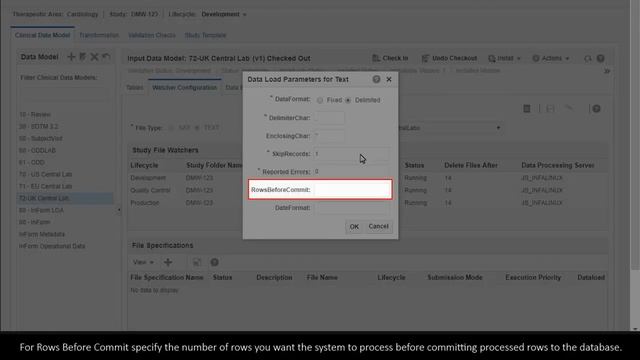Viewport: 640px width, 360px height.
Task: Click the edit icon in Data Model header
Action: point(82,57)
